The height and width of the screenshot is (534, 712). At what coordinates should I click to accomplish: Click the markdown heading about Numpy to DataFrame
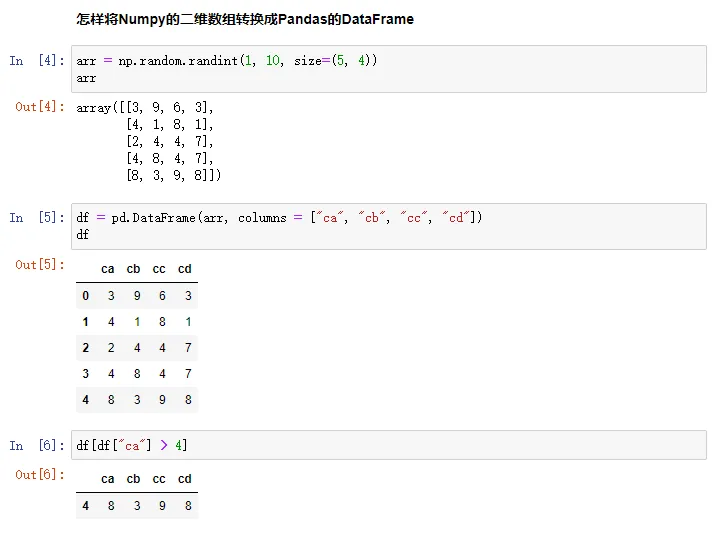pos(245,19)
